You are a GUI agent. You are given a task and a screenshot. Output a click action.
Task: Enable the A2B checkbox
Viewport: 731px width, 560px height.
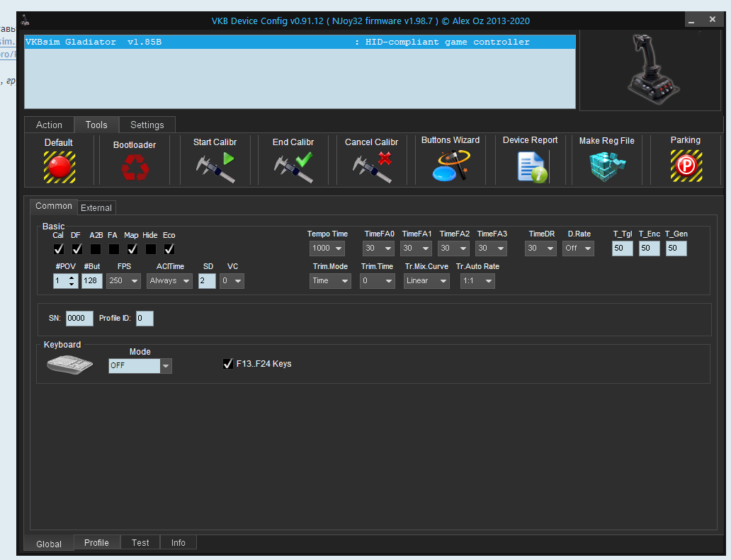click(x=96, y=249)
